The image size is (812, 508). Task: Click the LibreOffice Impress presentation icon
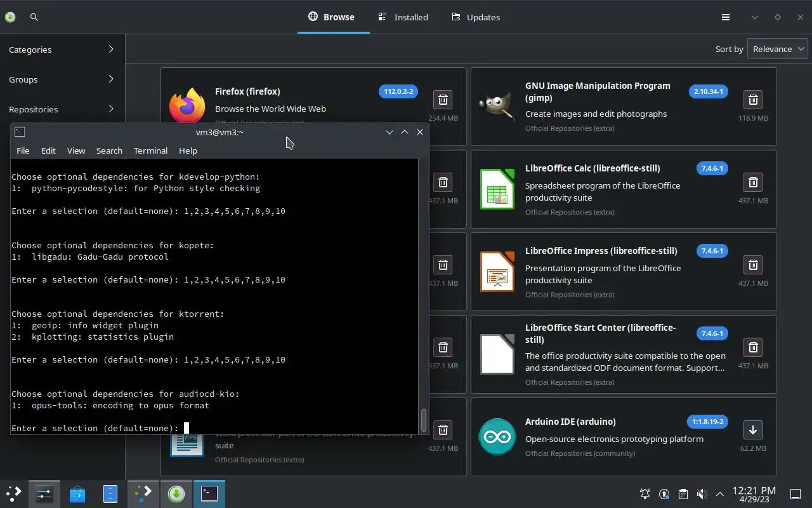pos(497,272)
